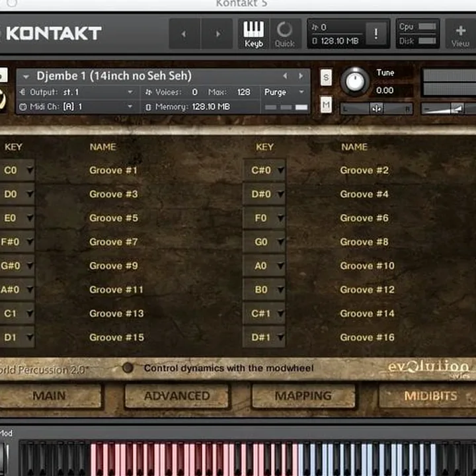Image resolution: width=476 pixels, height=476 pixels.
Task: Click the Groove #5 name
Action: pos(114,218)
